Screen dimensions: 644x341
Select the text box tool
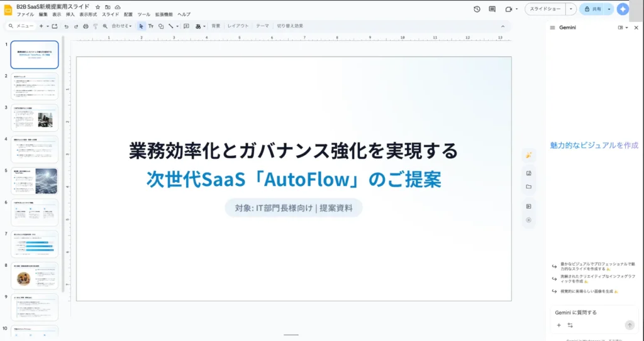[x=151, y=26]
